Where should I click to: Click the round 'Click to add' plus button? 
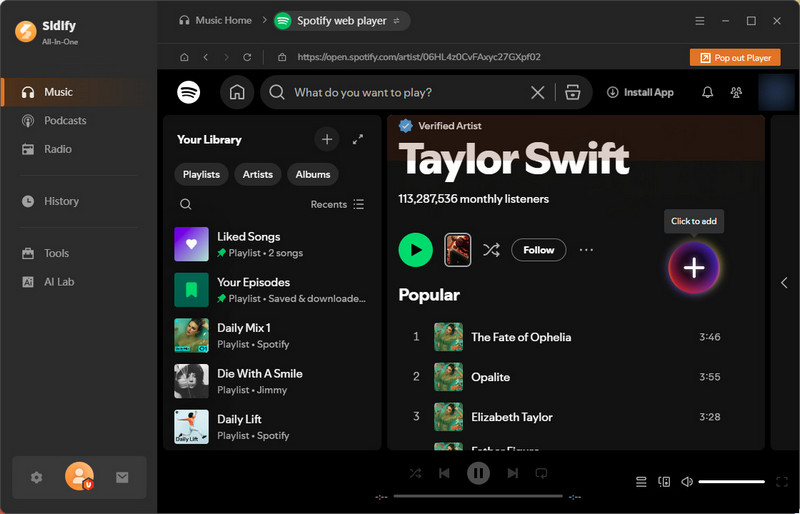click(x=694, y=268)
